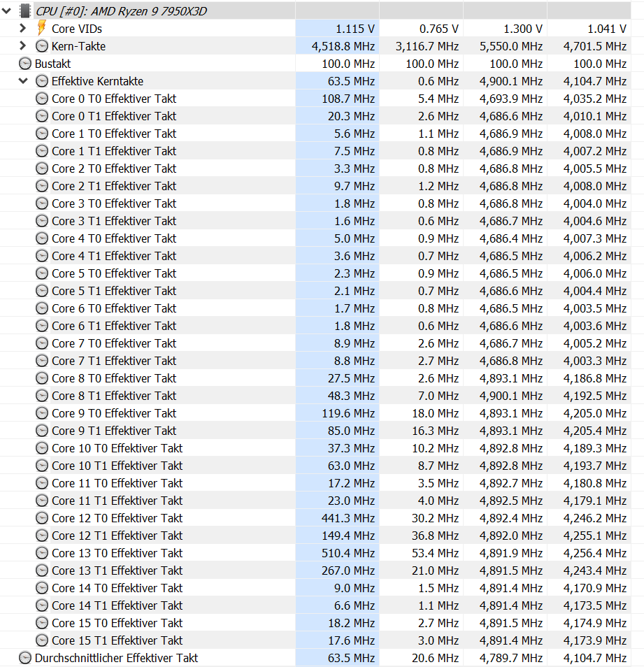Click the clock icon beside Kern-Takte
Screen dimensions: 644x667
(x=42, y=46)
